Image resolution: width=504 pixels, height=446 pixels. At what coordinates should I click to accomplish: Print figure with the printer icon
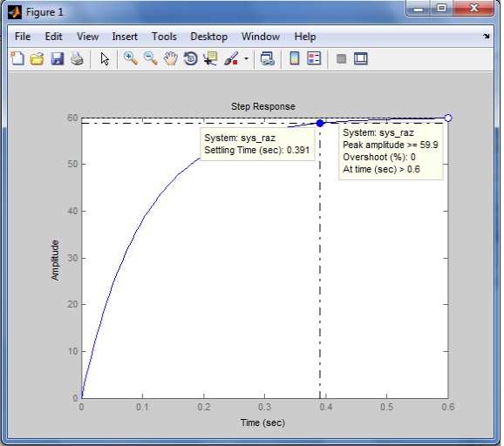point(77,58)
